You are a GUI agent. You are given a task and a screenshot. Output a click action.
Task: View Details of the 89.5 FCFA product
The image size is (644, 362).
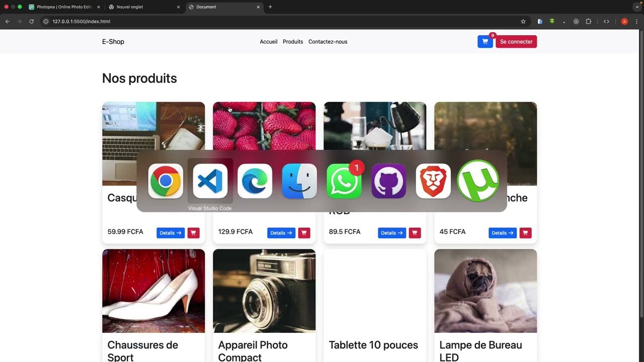pyautogui.click(x=392, y=233)
